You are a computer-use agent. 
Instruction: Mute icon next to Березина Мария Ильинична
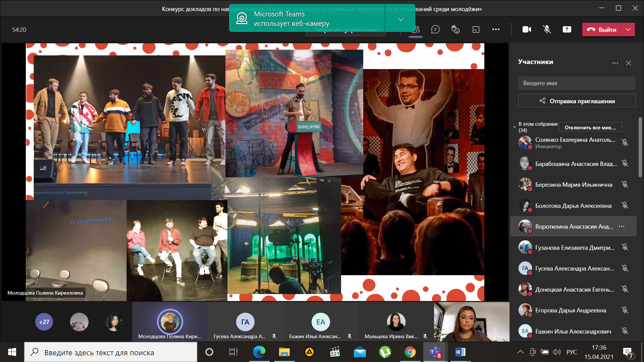[625, 184]
